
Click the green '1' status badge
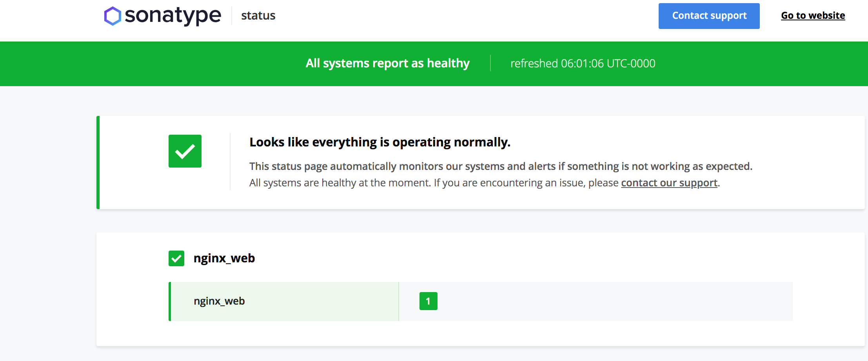[x=429, y=301]
